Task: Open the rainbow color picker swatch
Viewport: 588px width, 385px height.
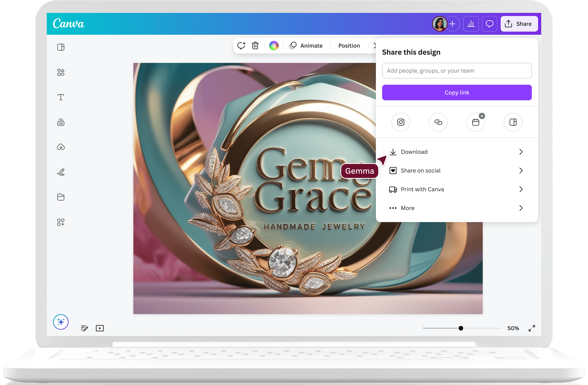Action: (274, 46)
